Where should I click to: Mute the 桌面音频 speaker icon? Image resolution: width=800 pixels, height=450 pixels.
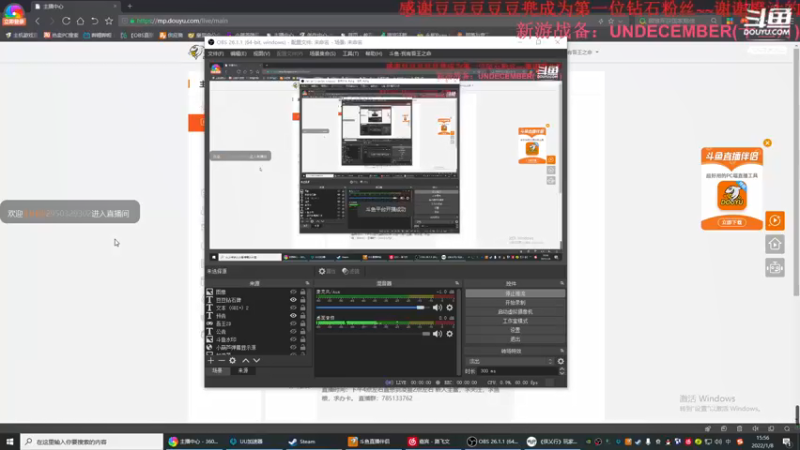(x=437, y=334)
